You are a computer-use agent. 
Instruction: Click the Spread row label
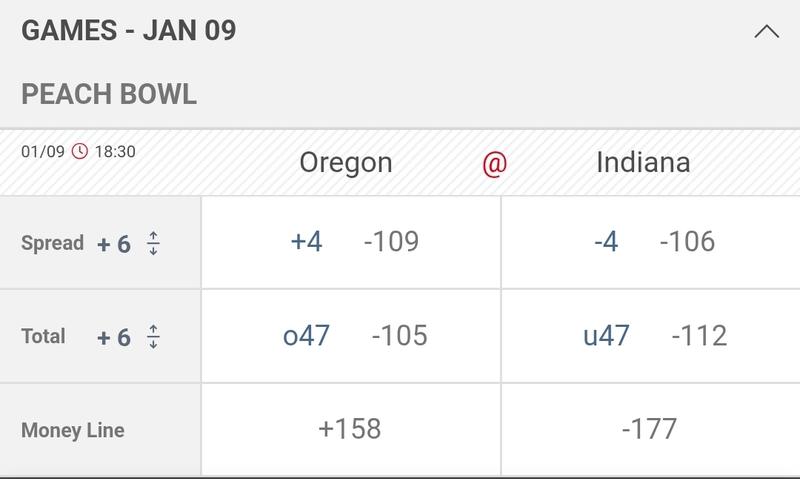(52, 243)
